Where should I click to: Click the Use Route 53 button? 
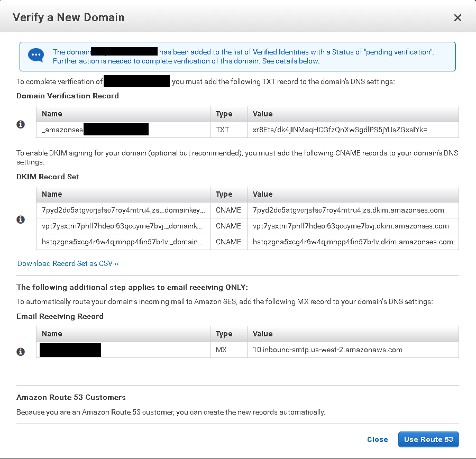click(x=428, y=439)
